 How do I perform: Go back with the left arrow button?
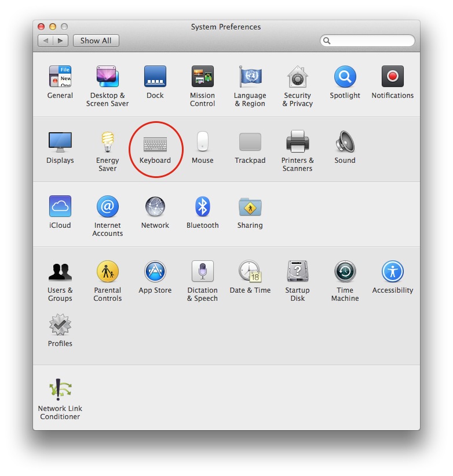point(46,41)
